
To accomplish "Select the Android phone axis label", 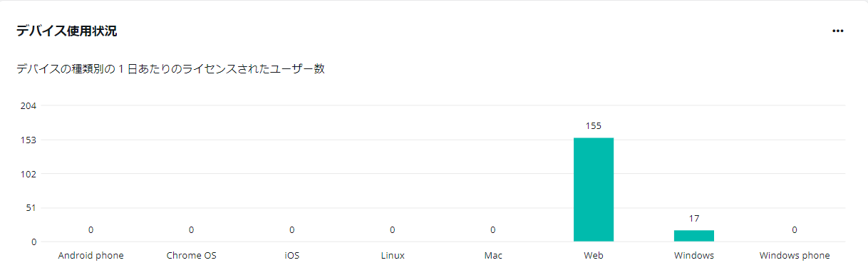I will pyautogui.click(x=91, y=255).
